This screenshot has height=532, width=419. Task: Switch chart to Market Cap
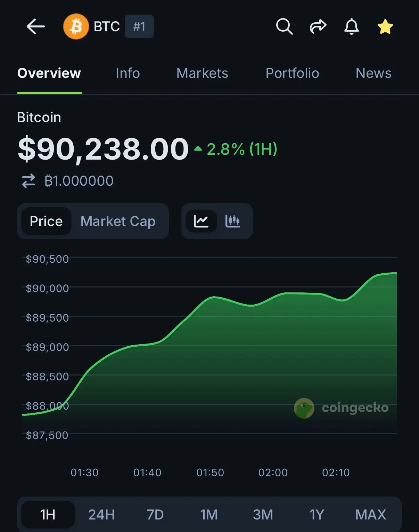click(118, 221)
